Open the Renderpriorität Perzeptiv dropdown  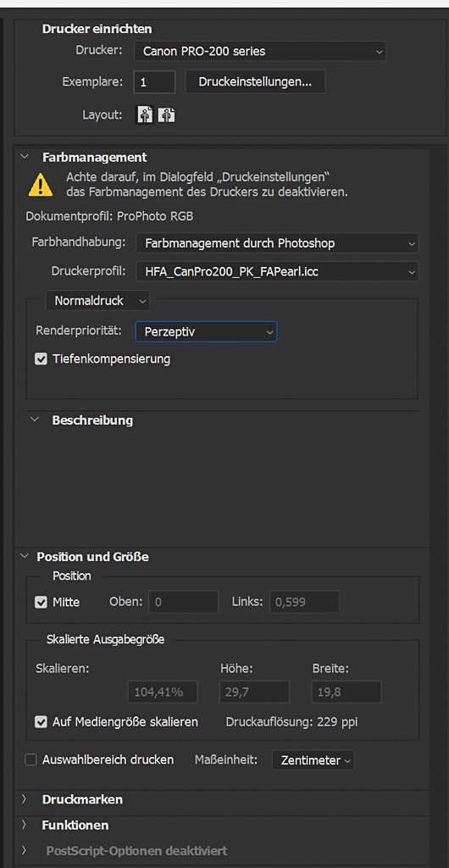[206, 331]
